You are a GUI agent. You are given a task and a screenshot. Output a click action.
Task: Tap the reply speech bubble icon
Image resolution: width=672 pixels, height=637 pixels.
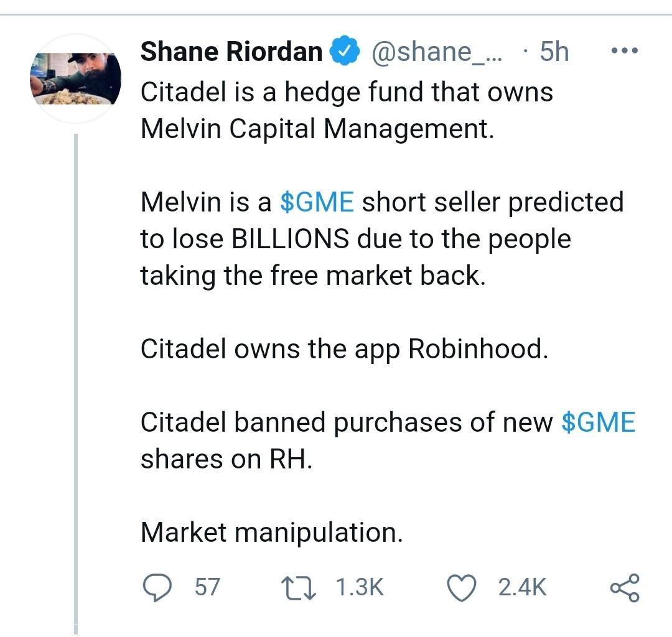pos(157,585)
